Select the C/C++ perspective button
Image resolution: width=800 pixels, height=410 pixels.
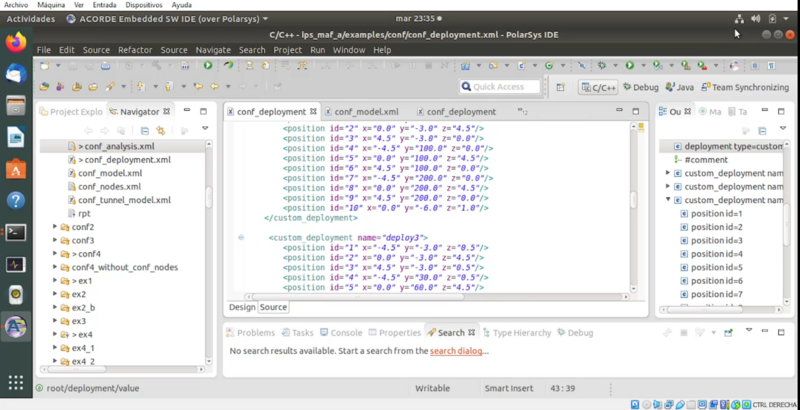coord(598,87)
